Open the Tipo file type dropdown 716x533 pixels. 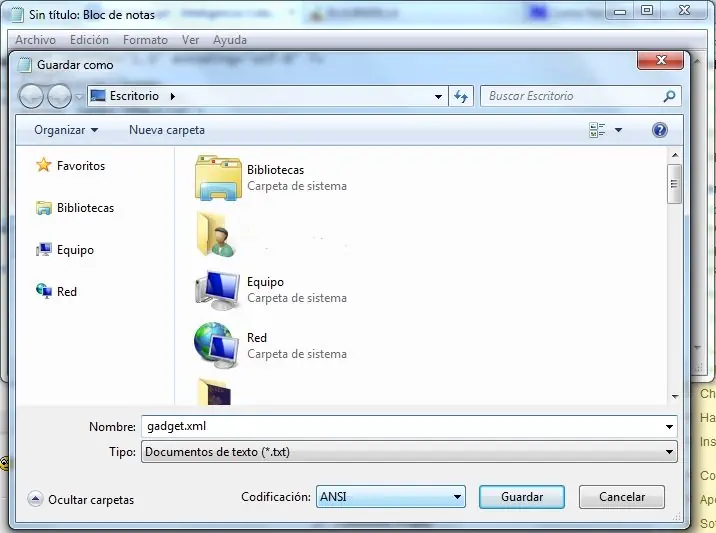[x=409, y=452]
